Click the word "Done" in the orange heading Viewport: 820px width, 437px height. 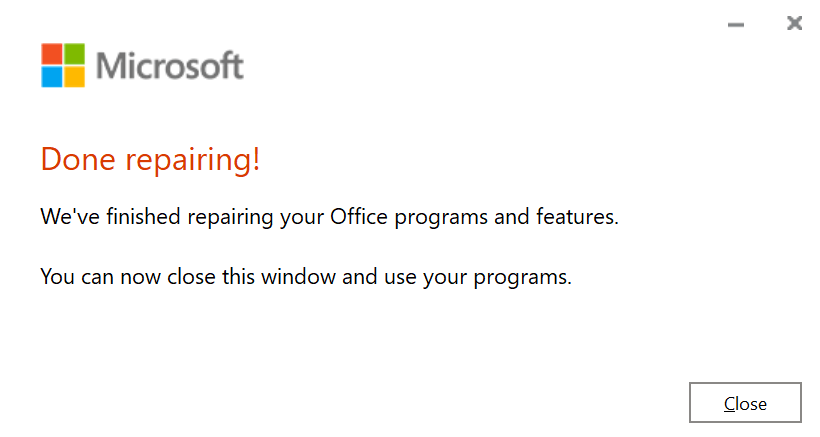click(74, 159)
